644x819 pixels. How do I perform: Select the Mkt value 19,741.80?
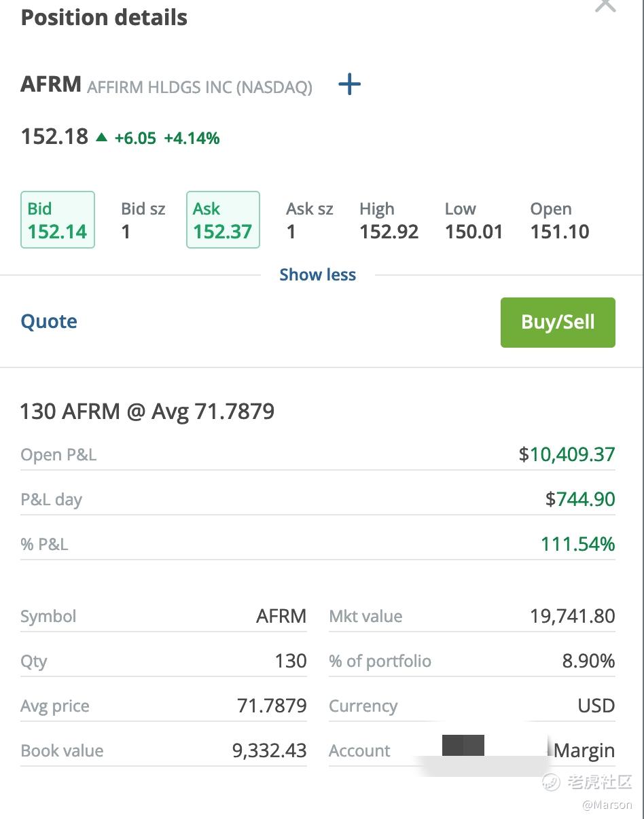point(573,616)
